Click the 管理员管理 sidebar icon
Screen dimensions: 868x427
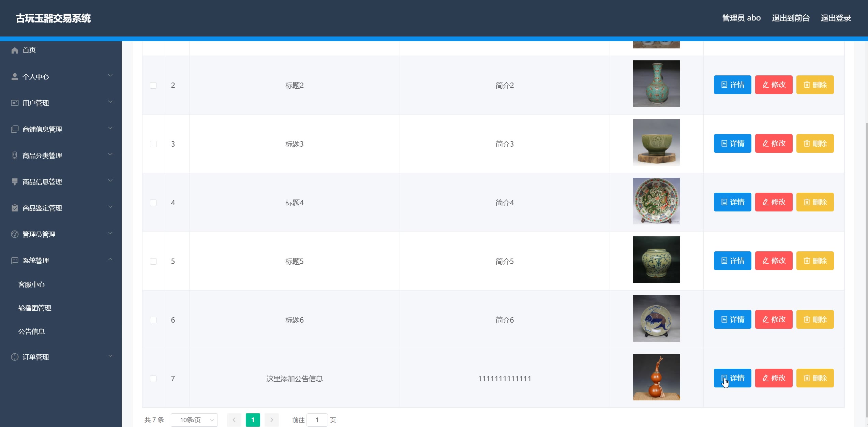click(x=15, y=234)
